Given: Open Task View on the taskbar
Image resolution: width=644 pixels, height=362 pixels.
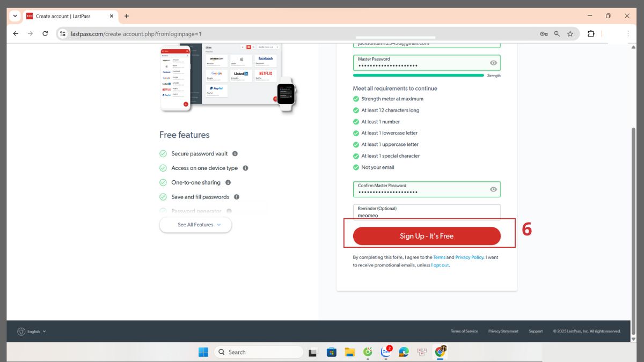Looking at the screenshot, I should [313, 352].
